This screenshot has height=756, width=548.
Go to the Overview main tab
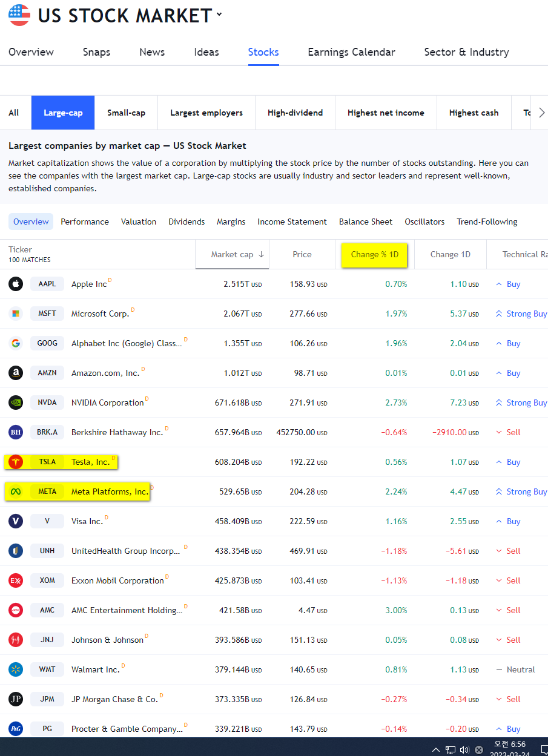pyautogui.click(x=31, y=52)
